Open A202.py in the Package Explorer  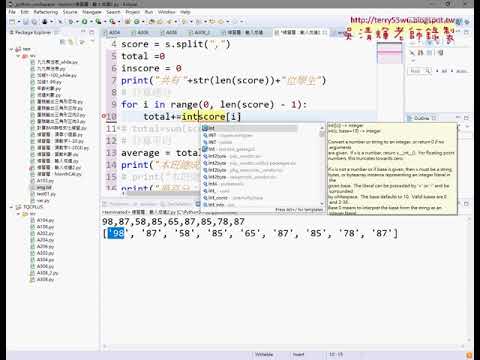[x=45, y=233]
